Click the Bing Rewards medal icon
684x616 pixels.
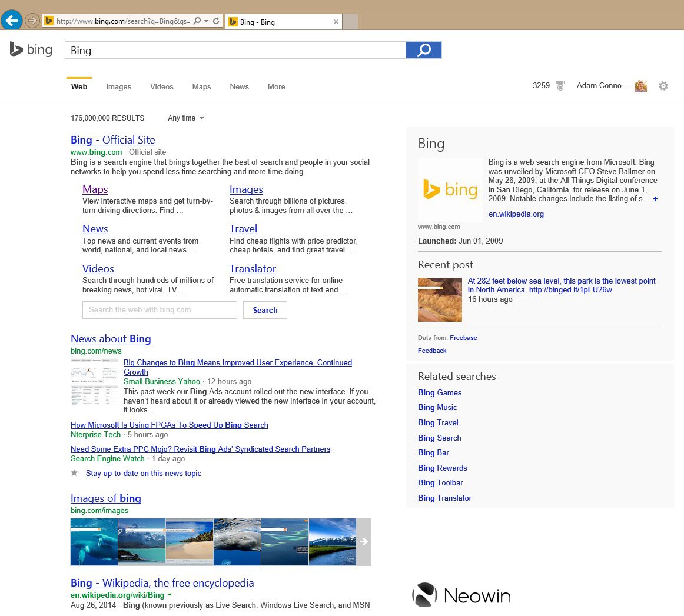(x=559, y=85)
